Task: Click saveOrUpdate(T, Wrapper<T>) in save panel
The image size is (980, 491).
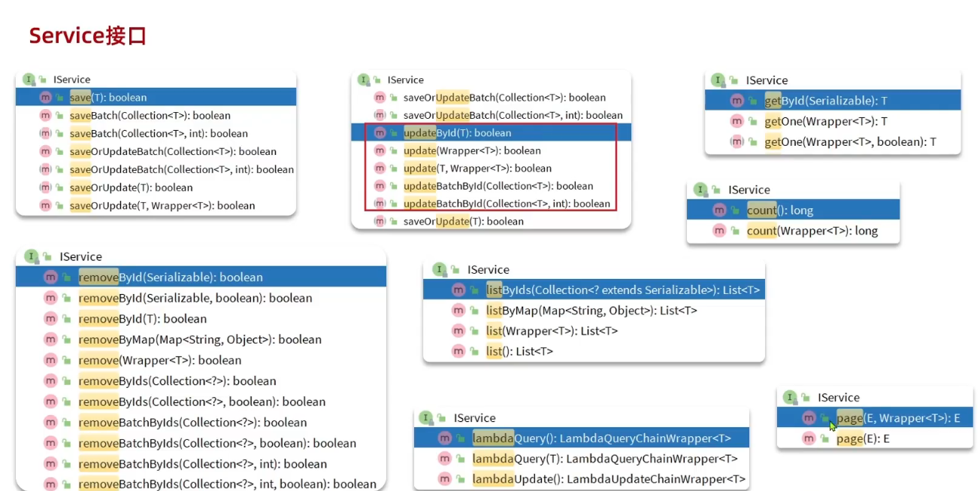Action: [162, 206]
